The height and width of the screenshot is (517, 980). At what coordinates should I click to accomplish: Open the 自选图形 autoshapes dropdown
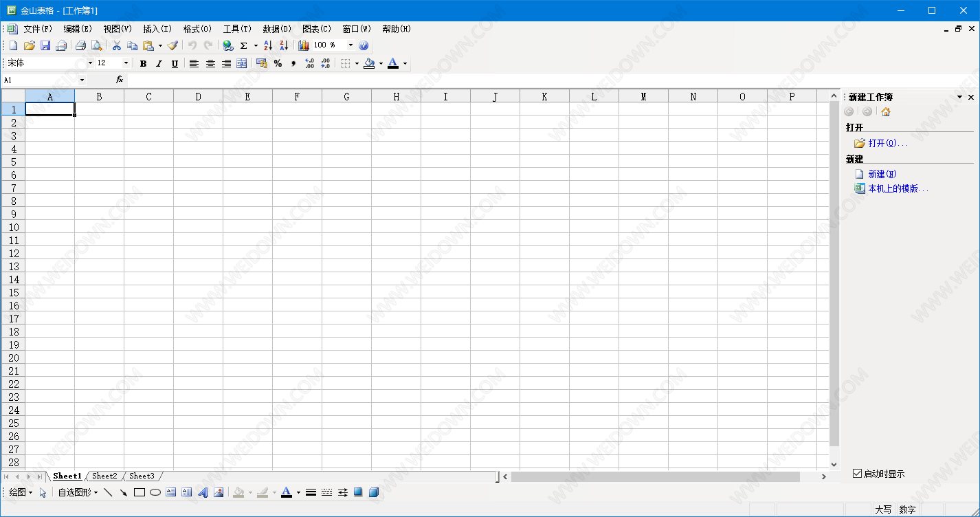click(78, 492)
